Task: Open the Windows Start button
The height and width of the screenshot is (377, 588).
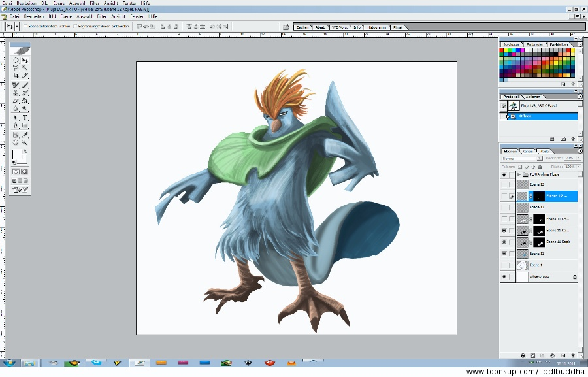Action: click(9, 362)
